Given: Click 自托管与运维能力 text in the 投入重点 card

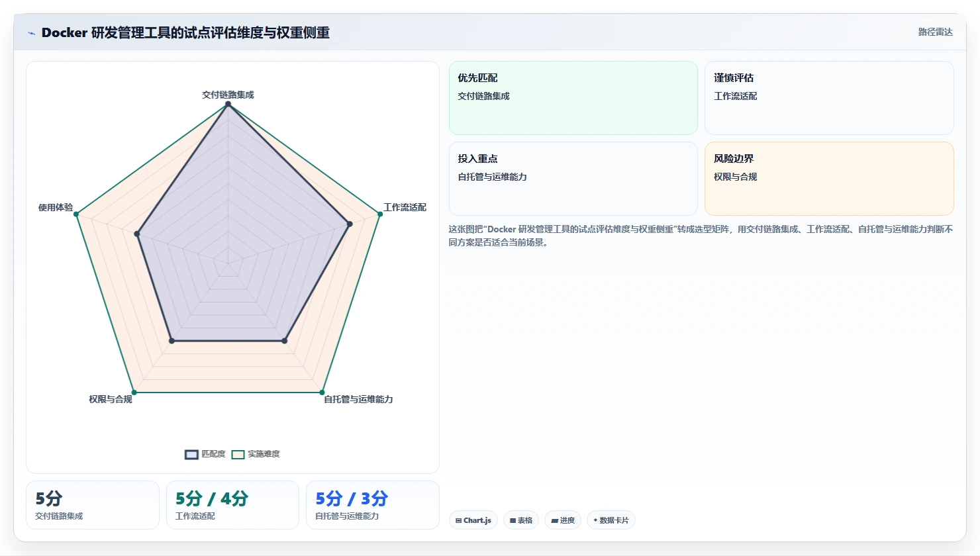Looking at the screenshot, I should (492, 177).
